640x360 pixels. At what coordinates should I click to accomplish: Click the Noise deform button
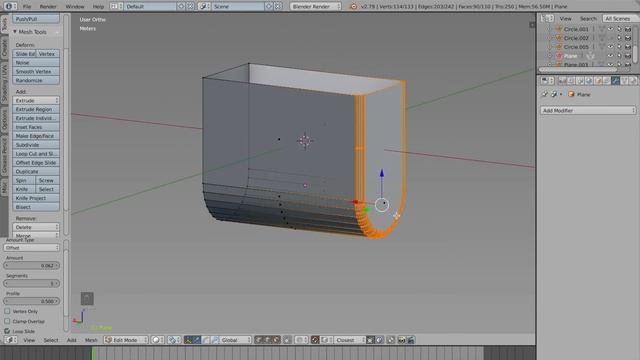36,62
